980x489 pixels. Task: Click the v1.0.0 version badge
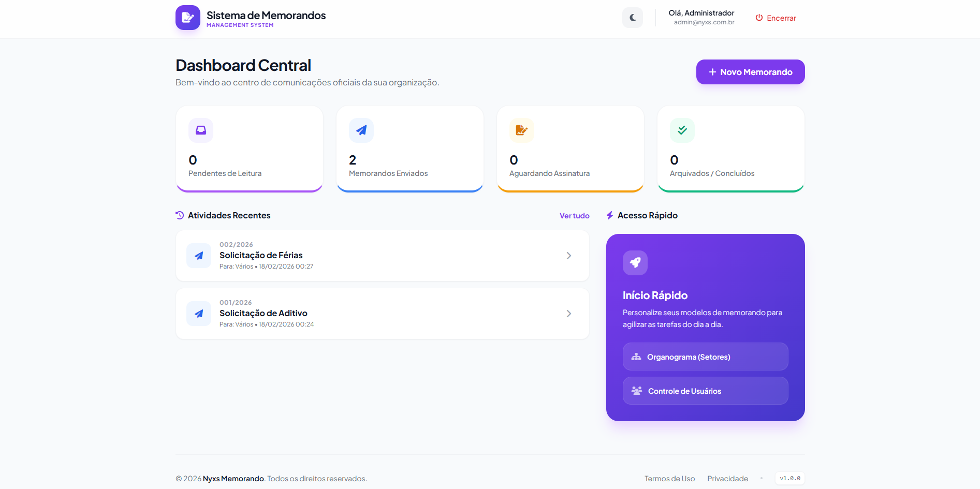tap(790, 479)
